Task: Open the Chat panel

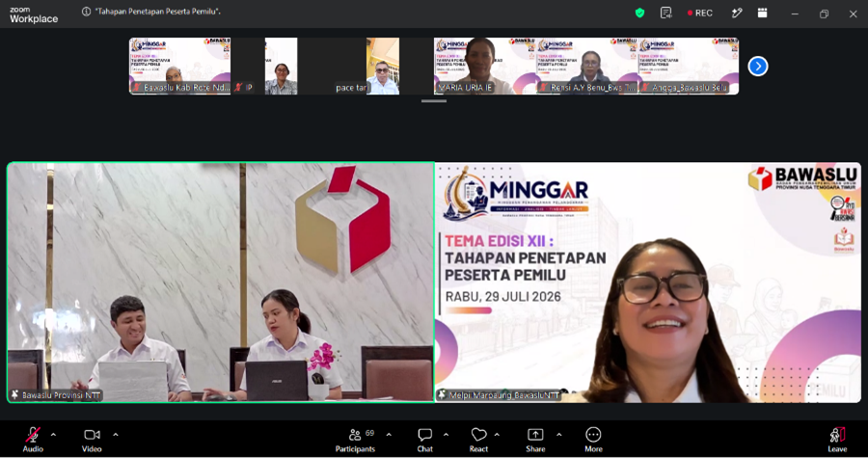Action: (424, 441)
